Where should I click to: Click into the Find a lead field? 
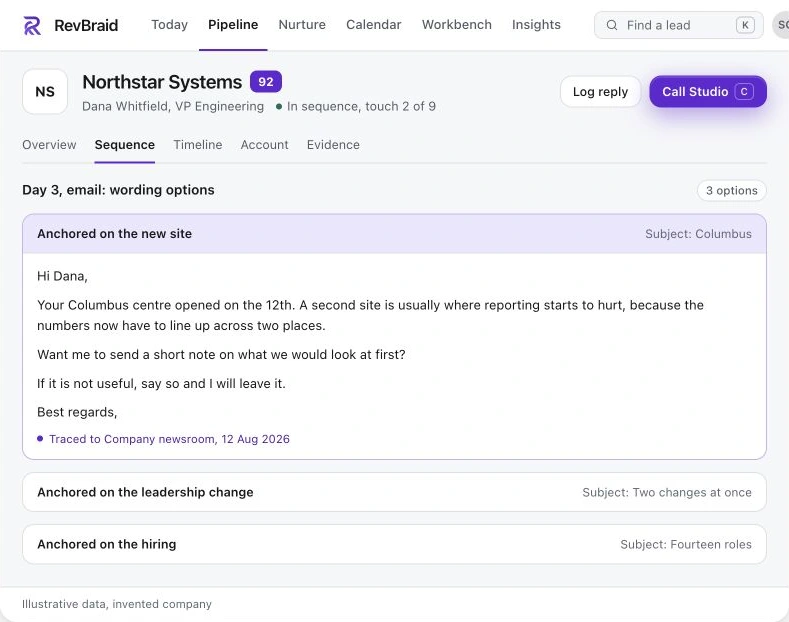tap(678, 25)
